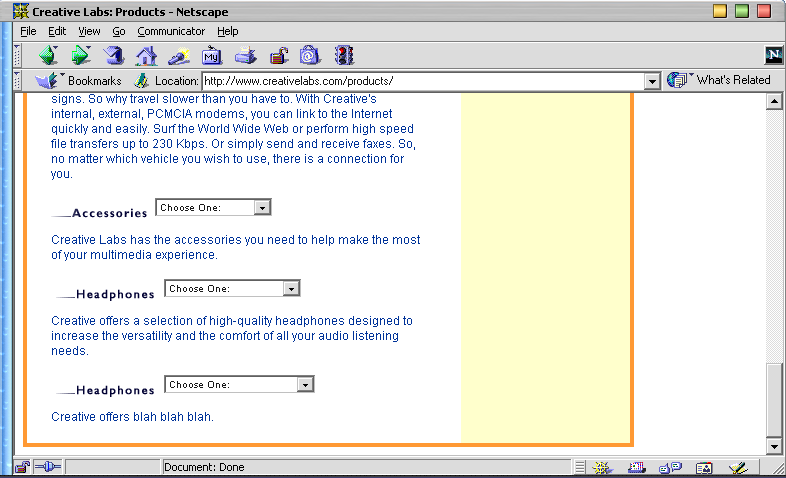Screen dimensions: 786x478
Task: Stop loading with the traffic light icon
Action: click(344, 55)
